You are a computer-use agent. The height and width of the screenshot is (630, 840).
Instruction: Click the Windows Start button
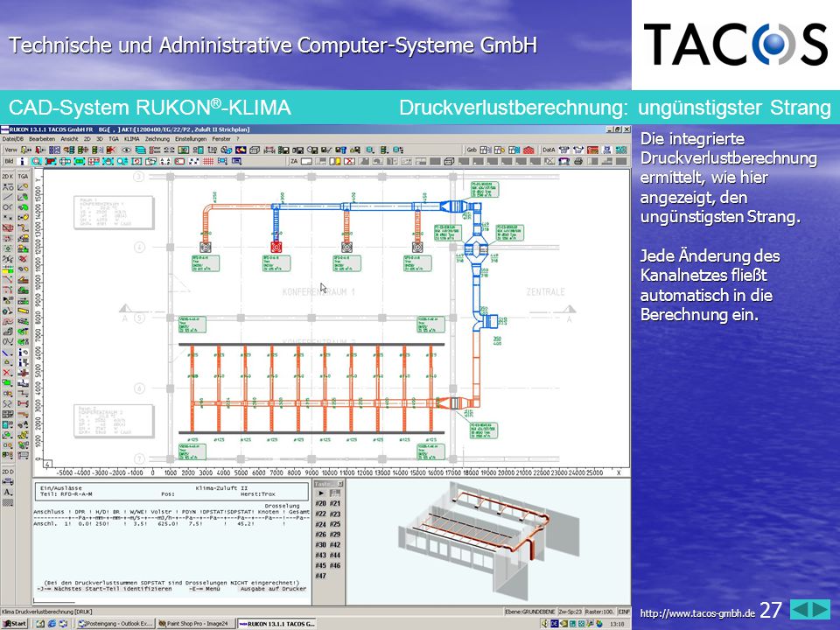click(15, 624)
